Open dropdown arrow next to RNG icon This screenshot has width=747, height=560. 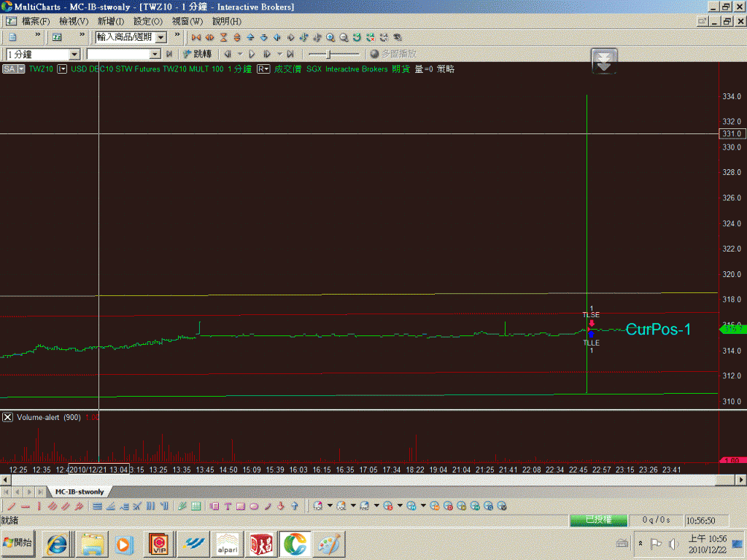tap(376, 506)
